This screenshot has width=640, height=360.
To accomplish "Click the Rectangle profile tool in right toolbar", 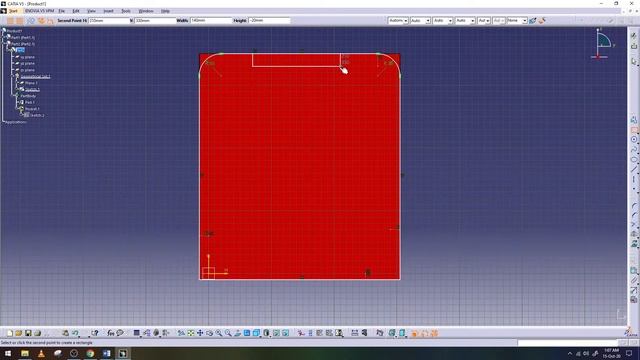I will [x=634, y=130].
